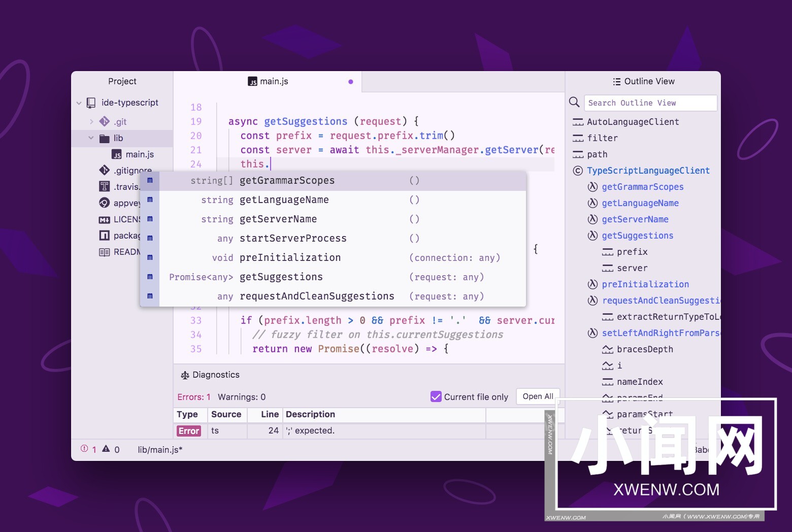Select nameIndex in outline
Image resolution: width=792 pixels, height=532 pixels.
640,382
